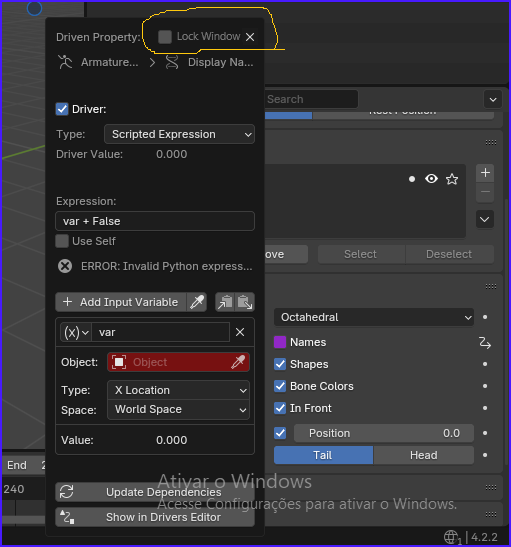Enable the Lock Window checkbox
The image size is (511, 547).
pyautogui.click(x=165, y=37)
